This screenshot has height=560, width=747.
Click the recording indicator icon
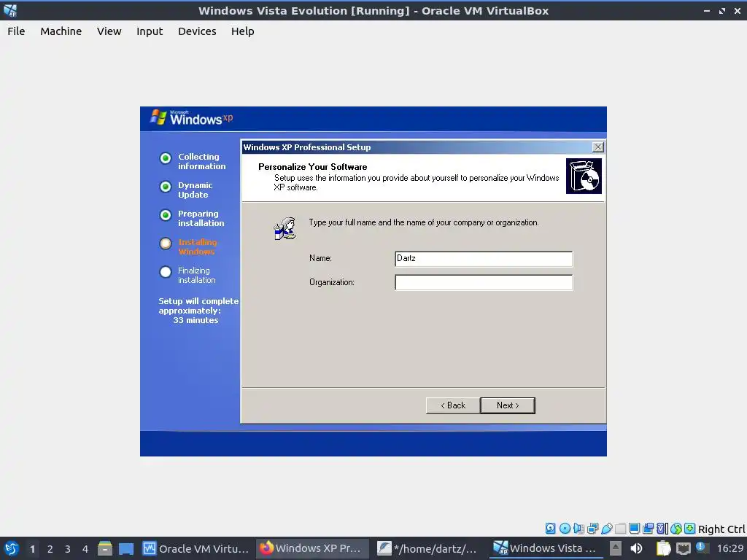tap(648, 528)
